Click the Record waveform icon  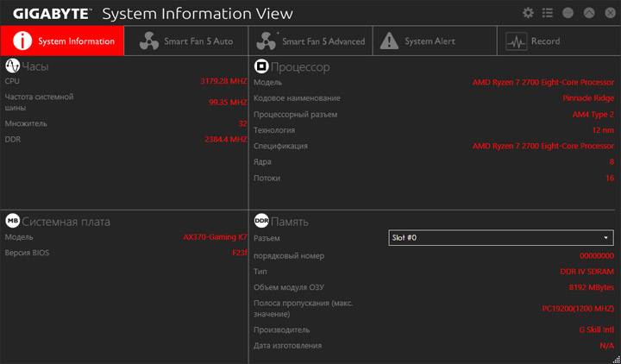click(x=516, y=41)
